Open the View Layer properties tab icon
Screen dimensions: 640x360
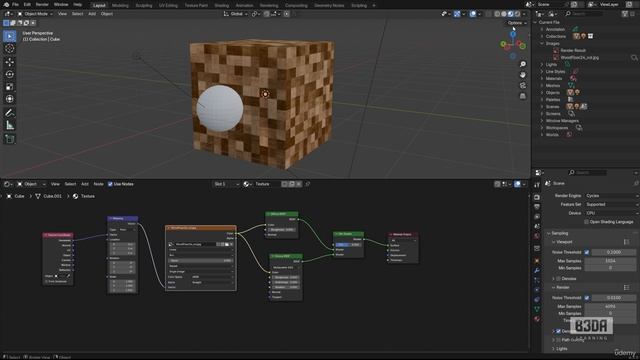point(537,217)
